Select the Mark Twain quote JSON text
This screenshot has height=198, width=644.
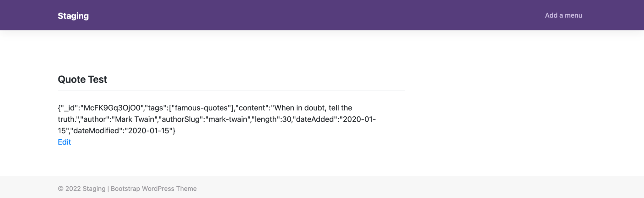pyautogui.click(x=217, y=119)
